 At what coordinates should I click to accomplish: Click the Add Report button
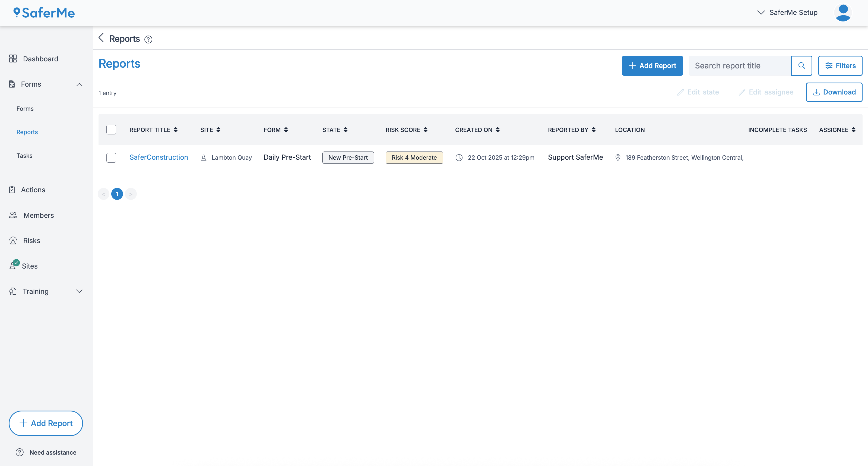click(x=652, y=65)
